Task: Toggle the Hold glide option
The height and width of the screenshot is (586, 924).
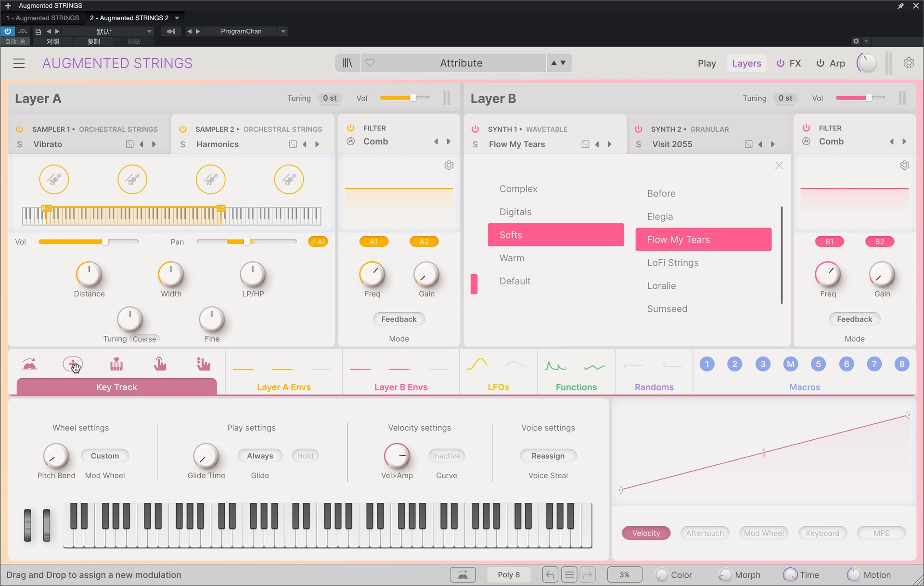Action: pyautogui.click(x=305, y=456)
